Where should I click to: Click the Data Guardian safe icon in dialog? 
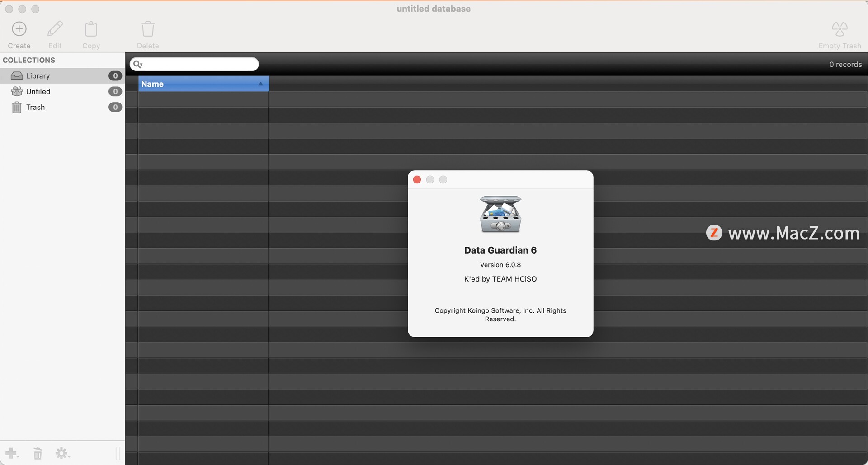(x=500, y=214)
